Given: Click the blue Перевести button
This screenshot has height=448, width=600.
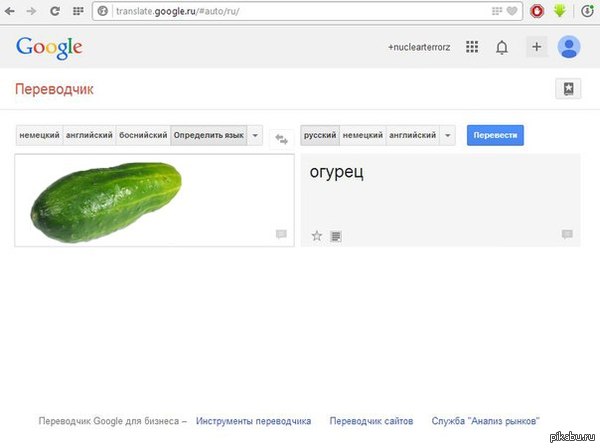Looking at the screenshot, I should (495, 135).
